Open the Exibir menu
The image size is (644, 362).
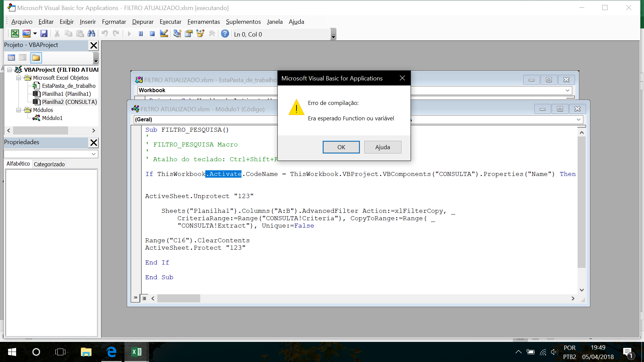67,22
